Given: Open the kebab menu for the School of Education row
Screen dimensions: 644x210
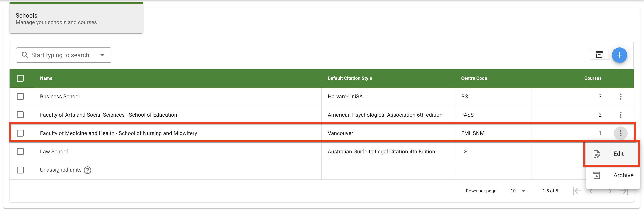Looking at the screenshot, I should [621, 115].
